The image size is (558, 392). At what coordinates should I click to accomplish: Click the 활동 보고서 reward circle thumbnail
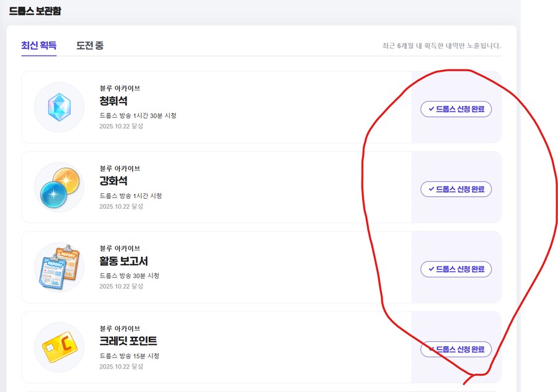coord(59,268)
